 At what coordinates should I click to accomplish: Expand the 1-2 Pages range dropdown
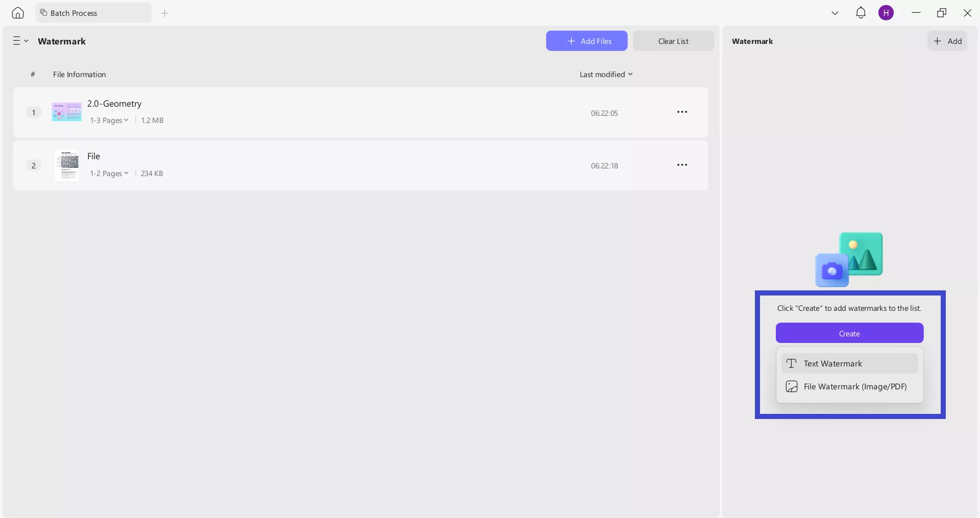coord(109,174)
